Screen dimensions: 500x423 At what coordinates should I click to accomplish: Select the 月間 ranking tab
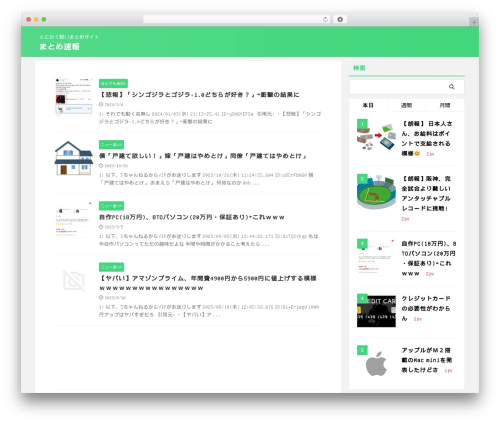(445, 105)
